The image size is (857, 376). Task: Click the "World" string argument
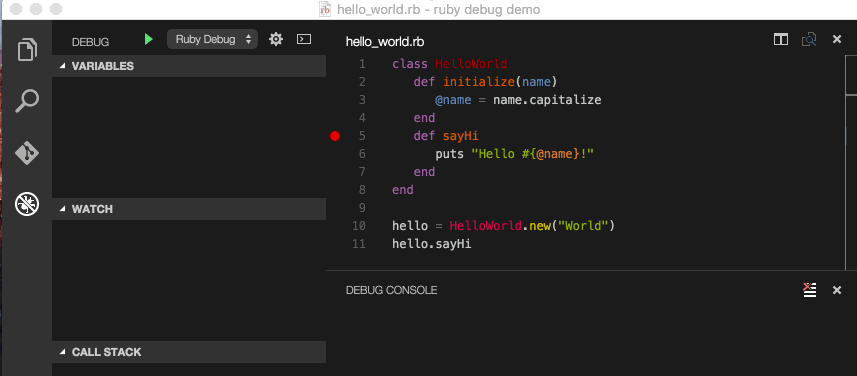(583, 226)
